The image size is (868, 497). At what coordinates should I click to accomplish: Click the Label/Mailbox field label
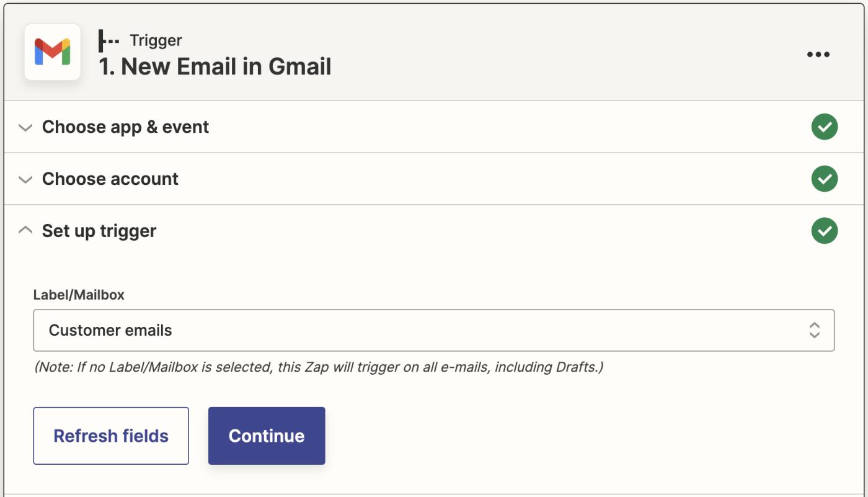[x=79, y=295]
